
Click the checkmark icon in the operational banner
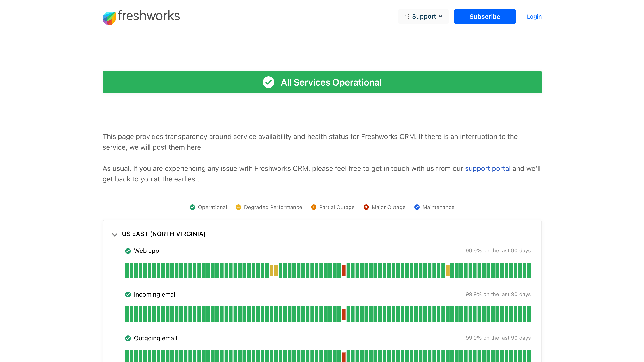point(268,82)
